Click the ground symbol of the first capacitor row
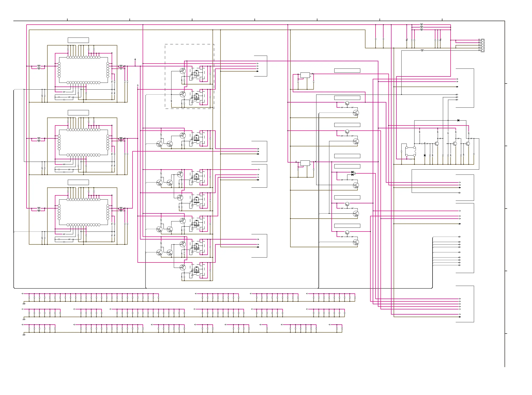The height and width of the screenshot is (395, 532). tap(24, 304)
